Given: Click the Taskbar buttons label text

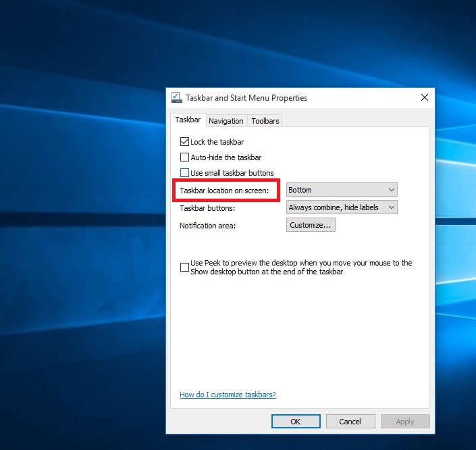Looking at the screenshot, I should coord(207,208).
